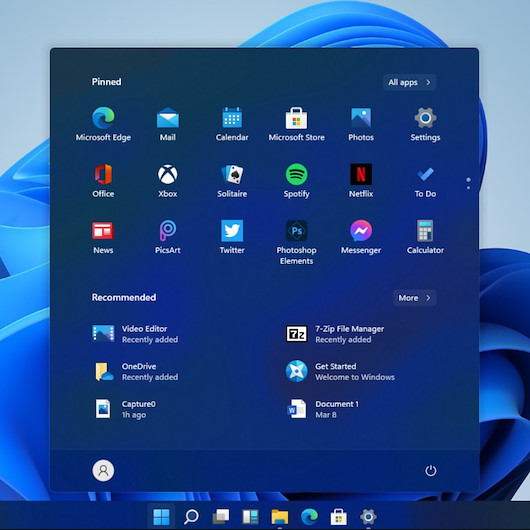This screenshot has height=530, width=530.
Task: Start the Solitaire game
Action: click(232, 180)
